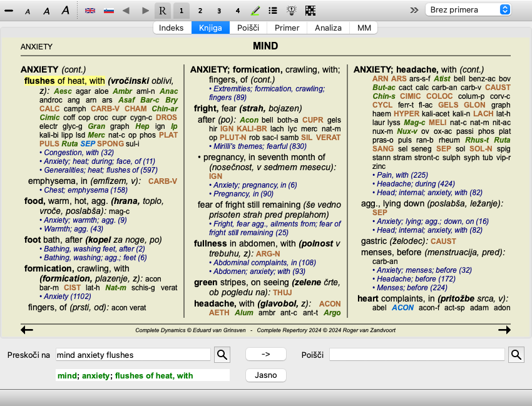Image resolution: width=532 pixels, height=406 pixels.
Task: Expand the toolbar overflow chevron
Action: pyautogui.click(x=414, y=10)
